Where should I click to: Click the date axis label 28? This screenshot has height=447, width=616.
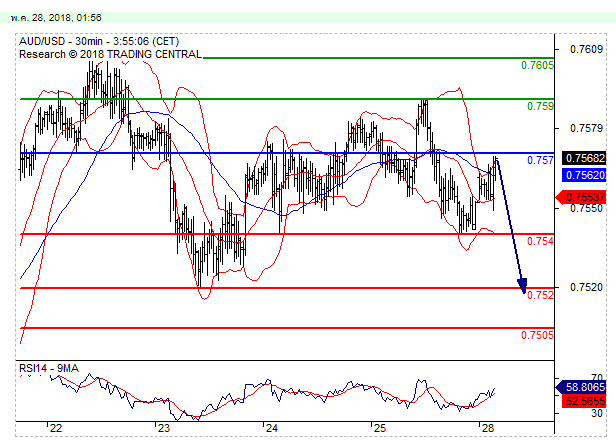point(487,428)
